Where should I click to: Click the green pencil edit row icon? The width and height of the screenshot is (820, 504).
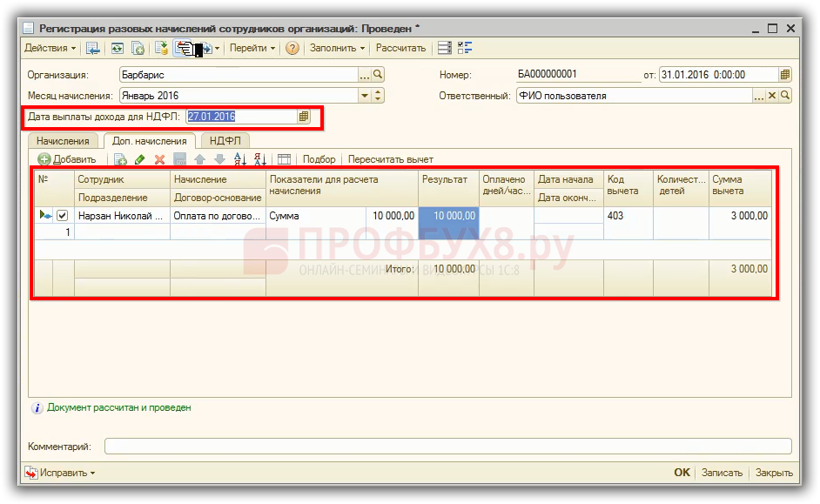point(140,159)
